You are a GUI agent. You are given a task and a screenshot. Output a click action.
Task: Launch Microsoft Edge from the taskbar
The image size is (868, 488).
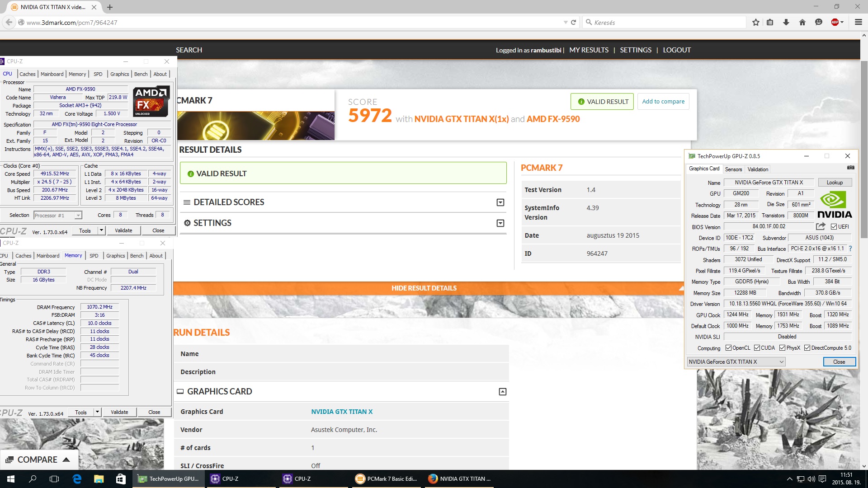[x=77, y=479]
